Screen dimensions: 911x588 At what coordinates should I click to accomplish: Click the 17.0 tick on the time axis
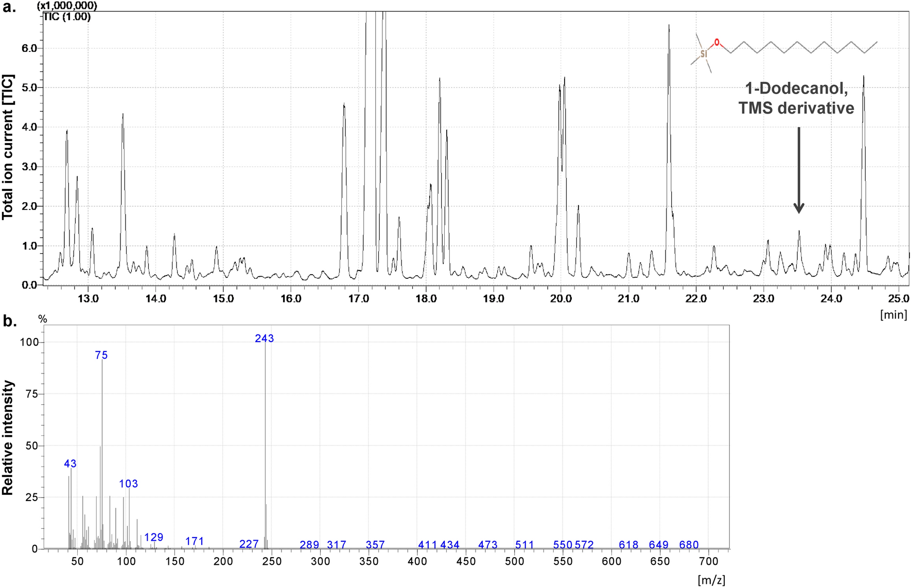(x=358, y=299)
